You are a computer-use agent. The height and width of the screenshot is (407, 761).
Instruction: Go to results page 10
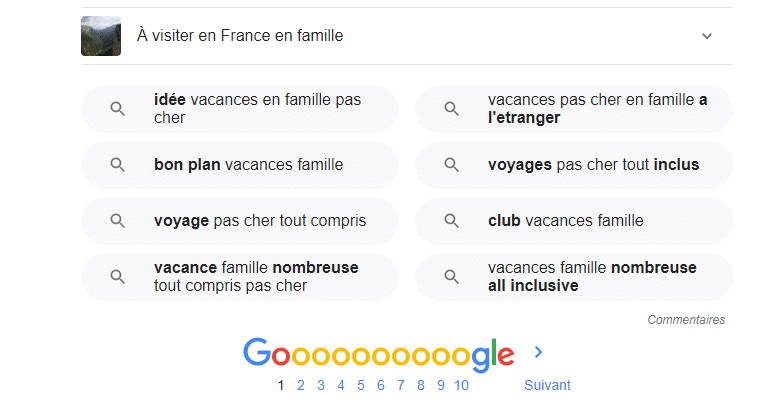coord(461,385)
